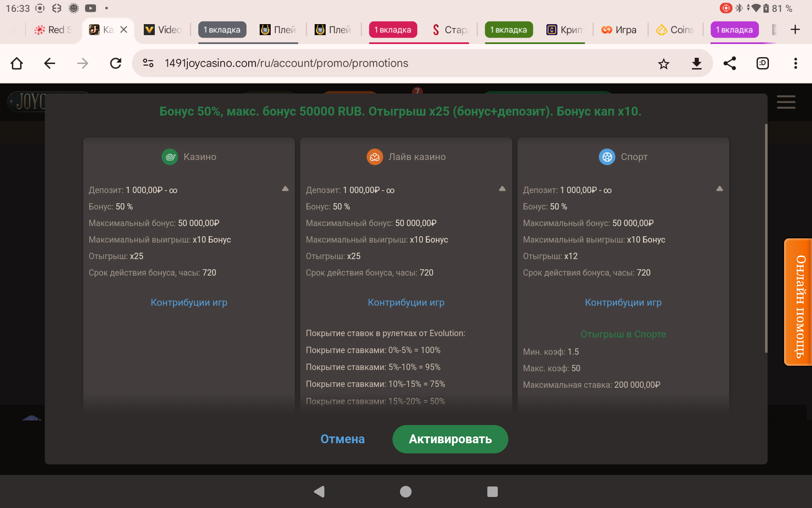Image resolution: width=812 pixels, height=508 pixels.
Task: Open the share icon in toolbar
Action: coord(730,63)
